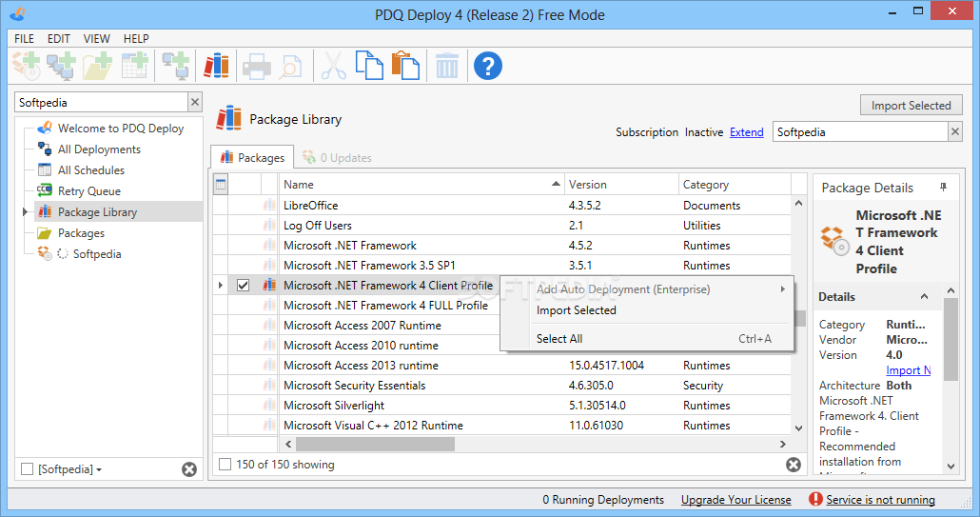Click the Print toolbar icon
Viewport: 980px width, 517px height.
(256, 66)
